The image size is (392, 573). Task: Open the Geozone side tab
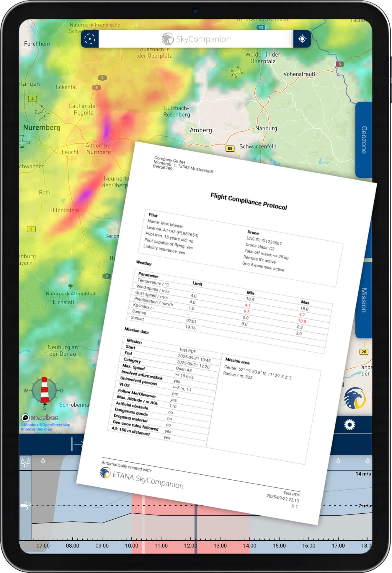pyautogui.click(x=364, y=140)
